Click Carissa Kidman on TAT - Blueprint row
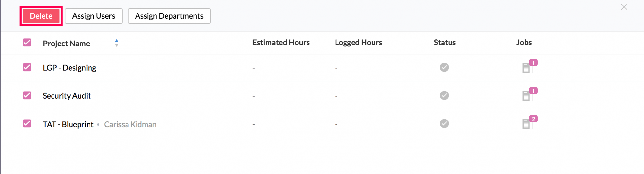This screenshot has width=644, height=174. point(130,124)
